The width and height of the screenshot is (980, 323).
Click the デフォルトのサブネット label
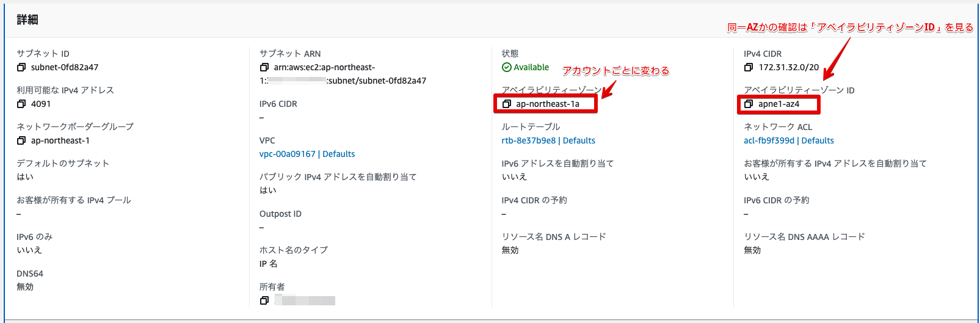pyautogui.click(x=63, y=164)
